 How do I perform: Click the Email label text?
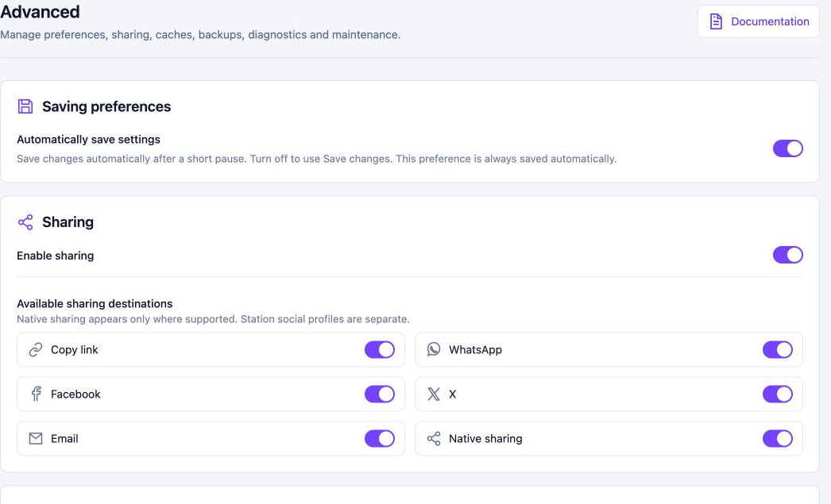64,438
